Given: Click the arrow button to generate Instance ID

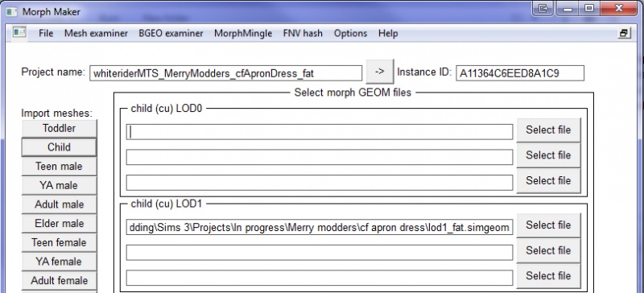Looking at the screenshot, I should (380, 72).
